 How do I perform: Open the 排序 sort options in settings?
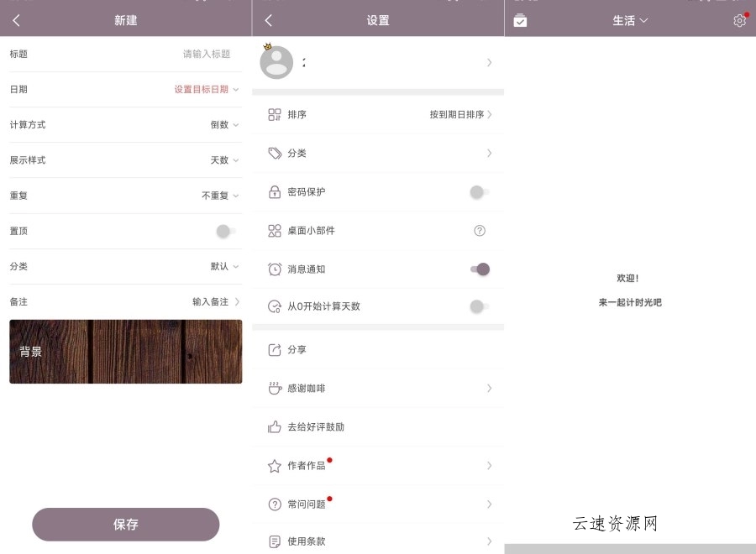click(x=378, y=114)
